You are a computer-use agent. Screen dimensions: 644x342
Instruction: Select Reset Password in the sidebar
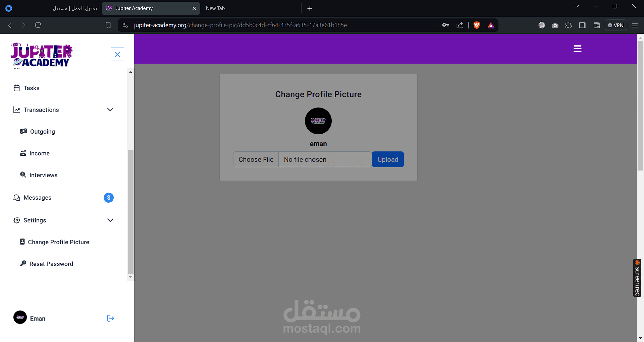point(51,264)
